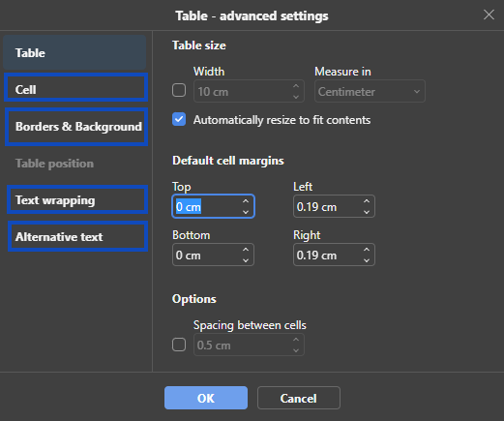504x421 pixels.
Task: Select the Table tab
Action: 74,52
